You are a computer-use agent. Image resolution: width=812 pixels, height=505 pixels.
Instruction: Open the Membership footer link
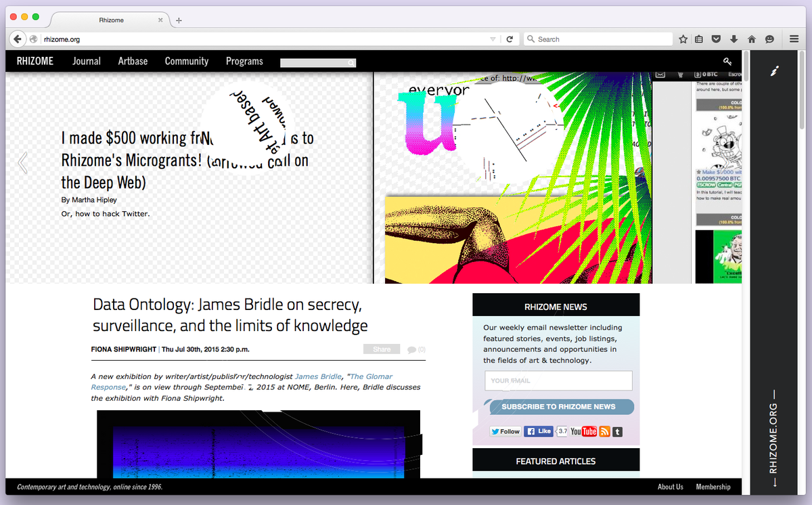click(x=713, y=487)
